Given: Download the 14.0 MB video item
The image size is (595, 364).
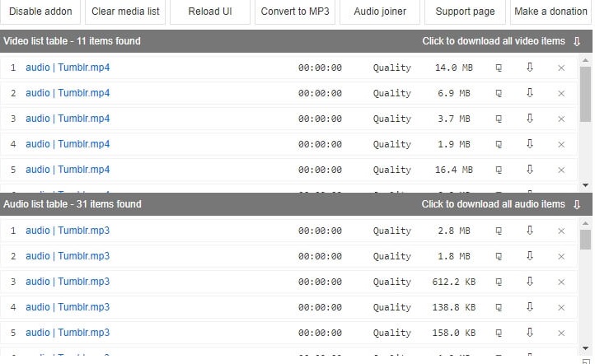Looking at the screenshot, I should pos(529,68).
